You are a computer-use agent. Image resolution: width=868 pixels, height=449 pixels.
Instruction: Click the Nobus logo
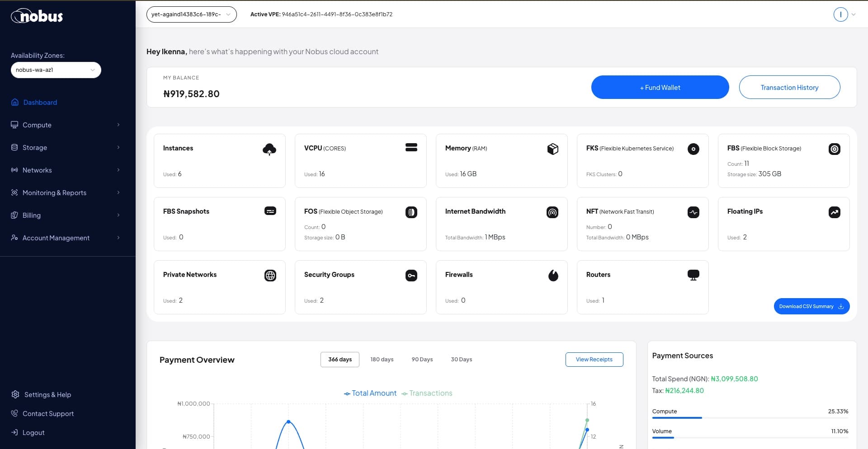pos(37,16)
